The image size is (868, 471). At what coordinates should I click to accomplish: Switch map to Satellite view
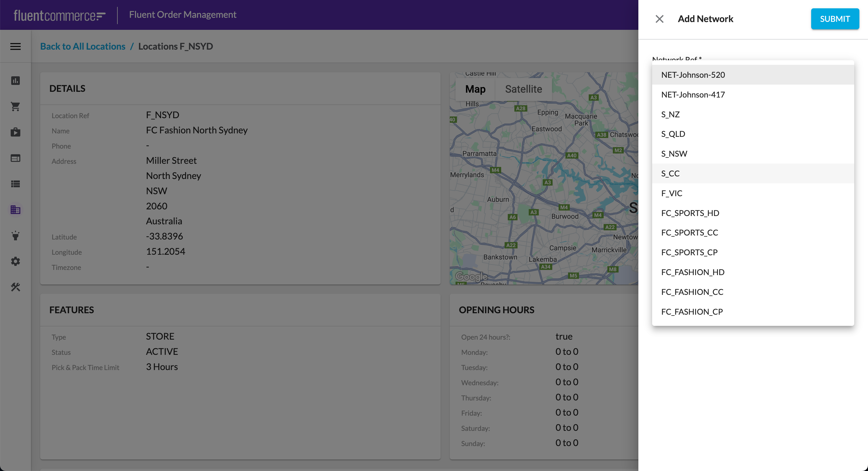point(523,89)
